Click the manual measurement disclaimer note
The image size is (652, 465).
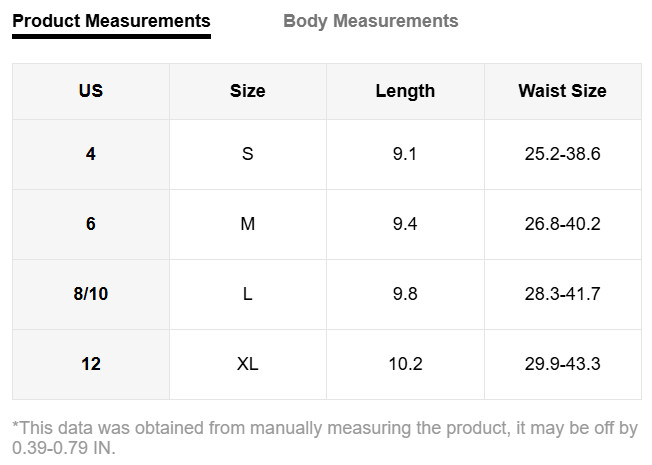coord(325,438)
